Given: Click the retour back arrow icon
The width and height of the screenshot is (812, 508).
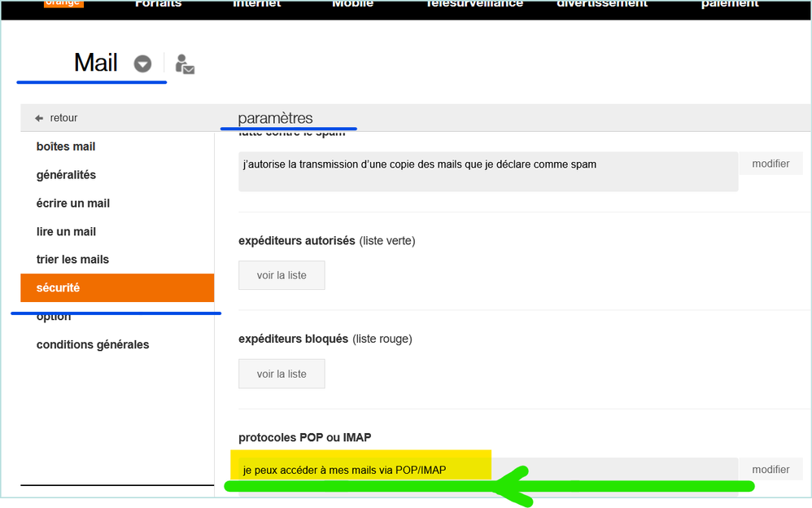Looking at the screenshot, I should click(39, 118).
